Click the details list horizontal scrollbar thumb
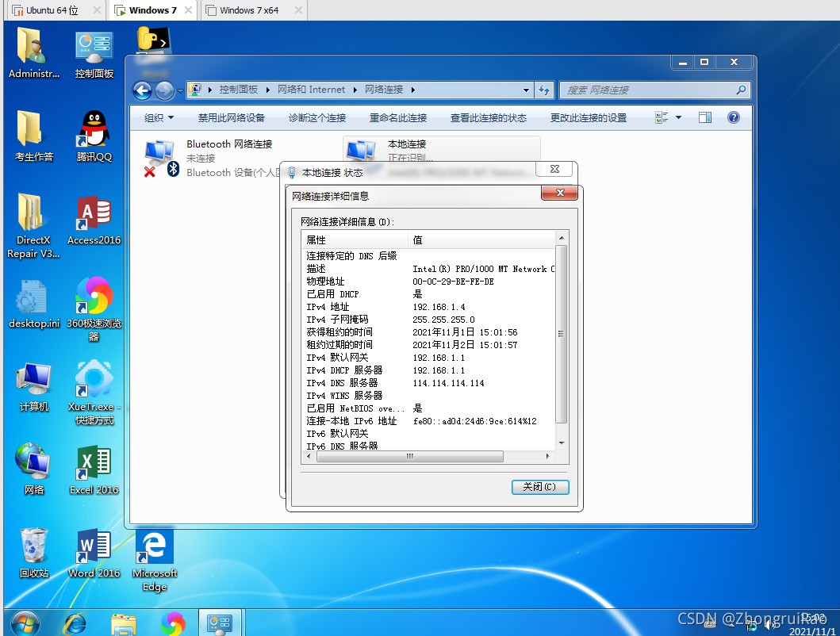Viewport: 840px width, 636px height. 410,457
